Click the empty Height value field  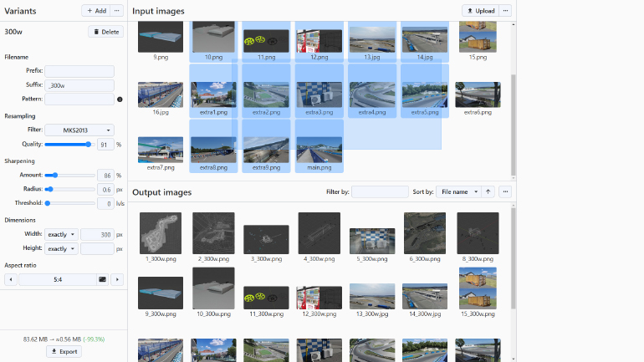(x=97, y=249)
